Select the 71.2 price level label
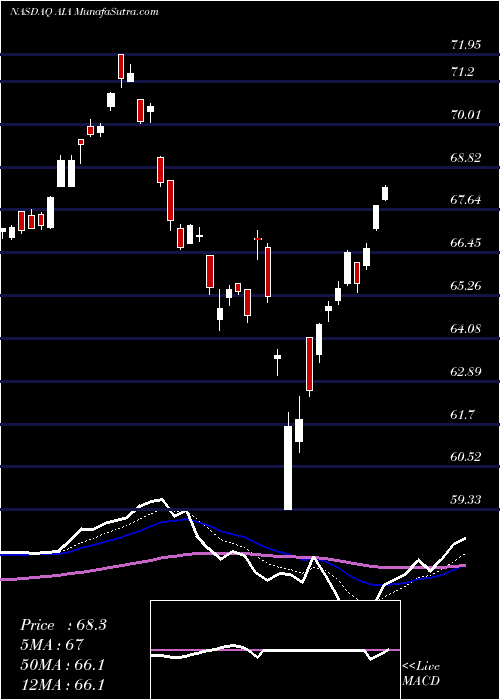This screenshot has width=500, height=700. pyautogui.click(x=463, y=72)
